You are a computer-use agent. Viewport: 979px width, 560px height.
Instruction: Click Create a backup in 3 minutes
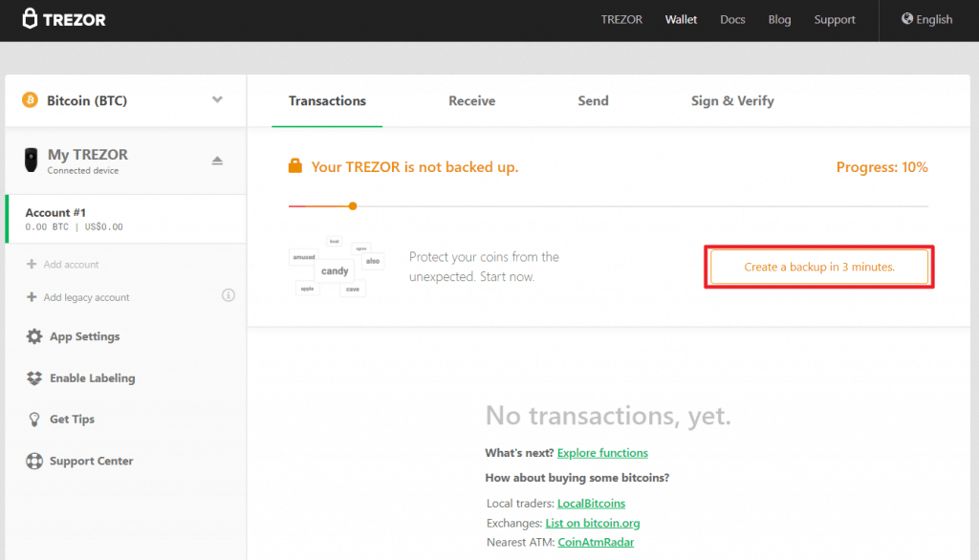pos(818,267)
